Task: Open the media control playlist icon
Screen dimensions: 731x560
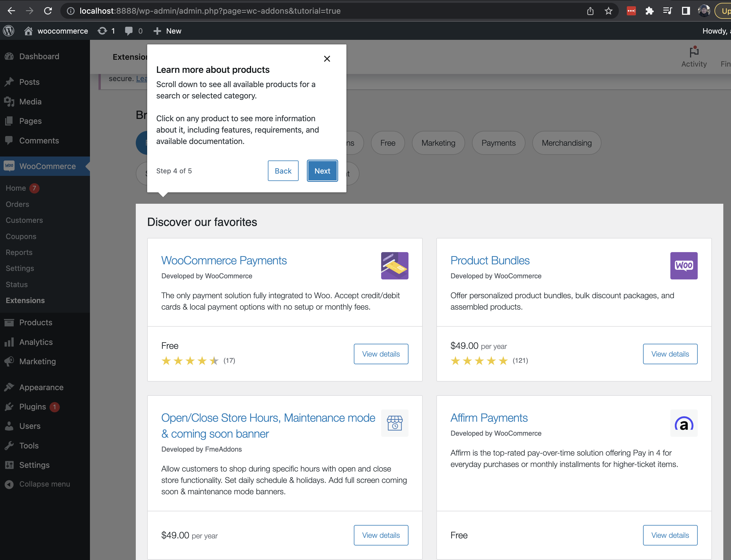Action: pos(667,11)
